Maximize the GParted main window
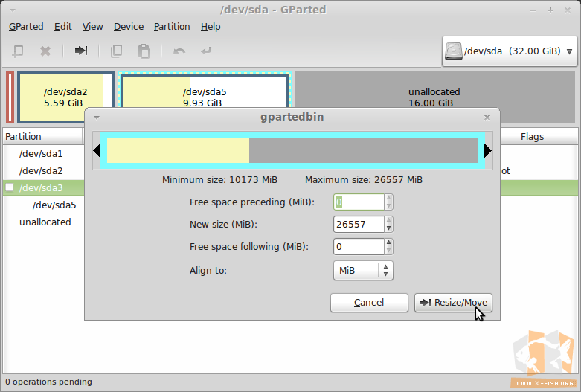 [x=550, y=10]
